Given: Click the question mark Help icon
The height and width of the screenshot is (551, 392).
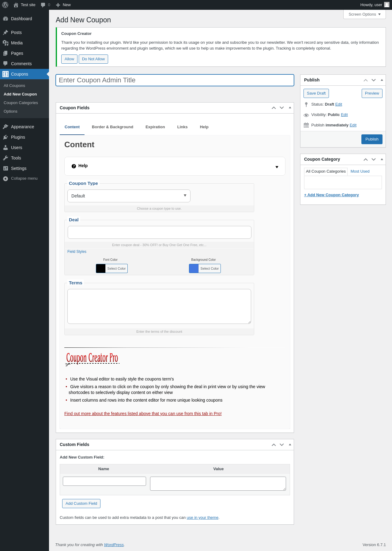Looking at the screenshot, I should coord(74,166).
